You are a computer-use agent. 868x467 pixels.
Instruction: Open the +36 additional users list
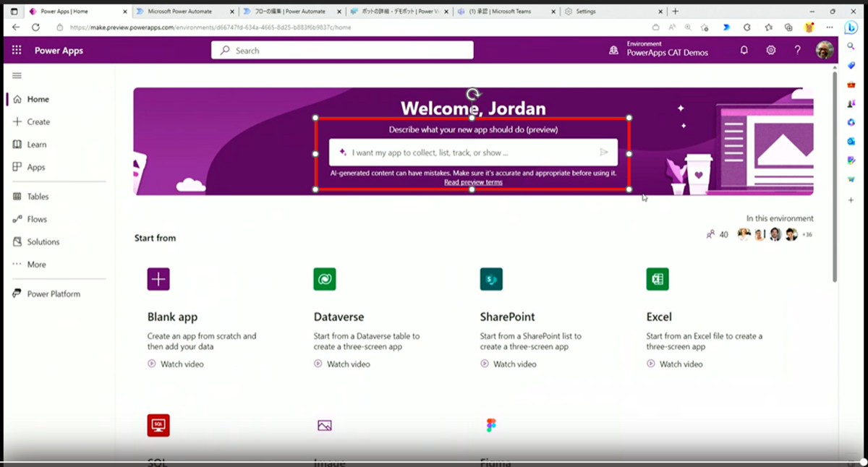click(807, 234)
